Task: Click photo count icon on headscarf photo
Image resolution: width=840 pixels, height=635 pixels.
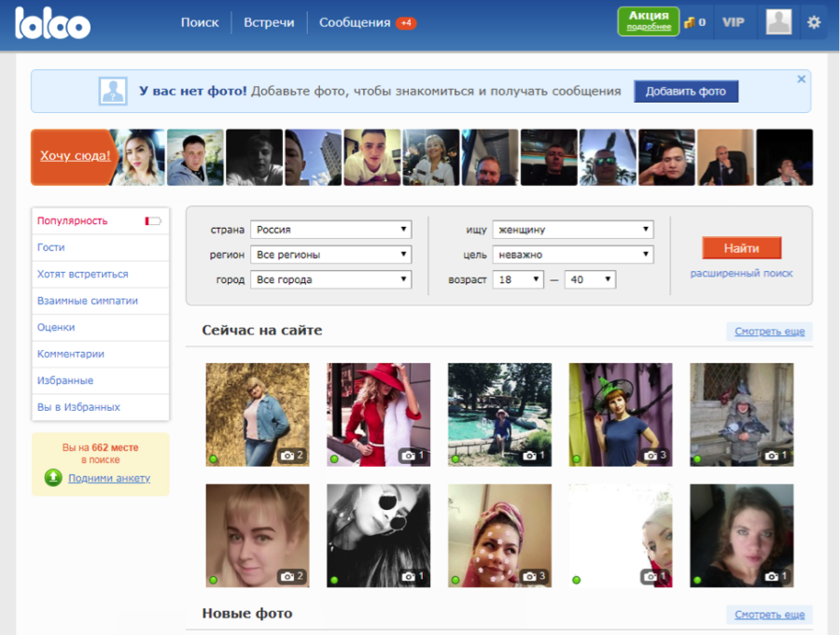Action: (534, 576)
